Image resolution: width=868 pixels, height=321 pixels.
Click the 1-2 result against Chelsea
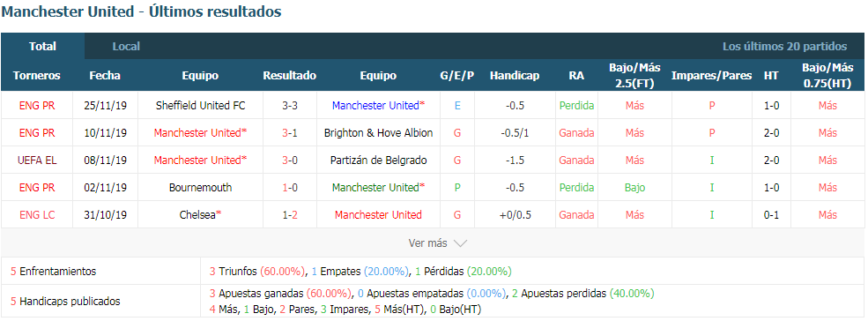pyautogui.click(x=290, y=214)
